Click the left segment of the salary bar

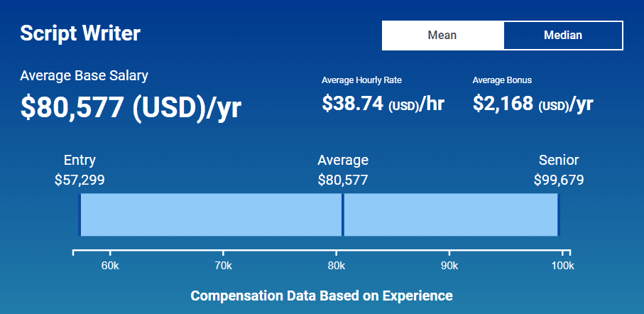[211, 215]
